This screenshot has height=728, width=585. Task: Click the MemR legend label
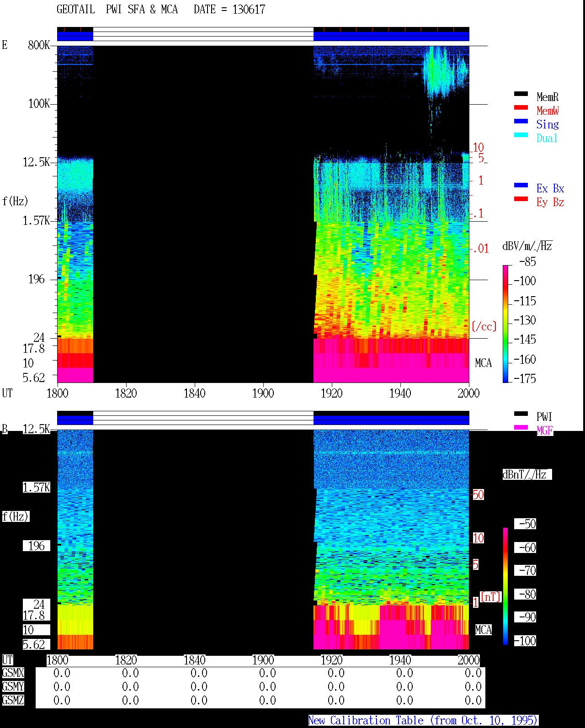pyautogui.click(x=548, y=97)
